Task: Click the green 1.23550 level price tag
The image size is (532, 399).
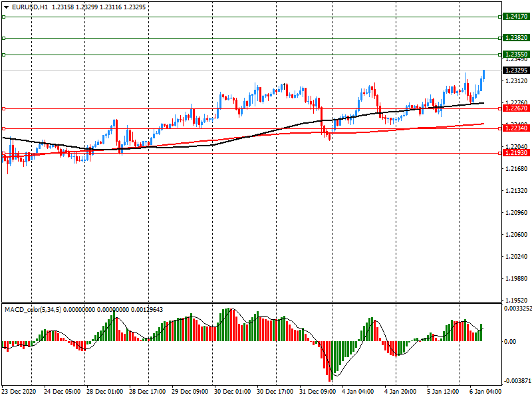Action: [x=516, y=55]
